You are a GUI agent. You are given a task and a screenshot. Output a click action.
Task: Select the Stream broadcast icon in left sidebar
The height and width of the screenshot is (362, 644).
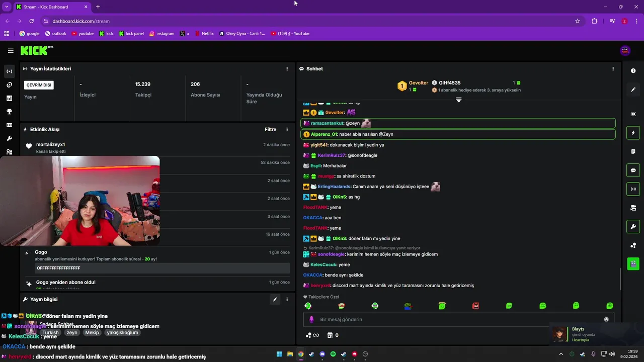click(9, 71)
